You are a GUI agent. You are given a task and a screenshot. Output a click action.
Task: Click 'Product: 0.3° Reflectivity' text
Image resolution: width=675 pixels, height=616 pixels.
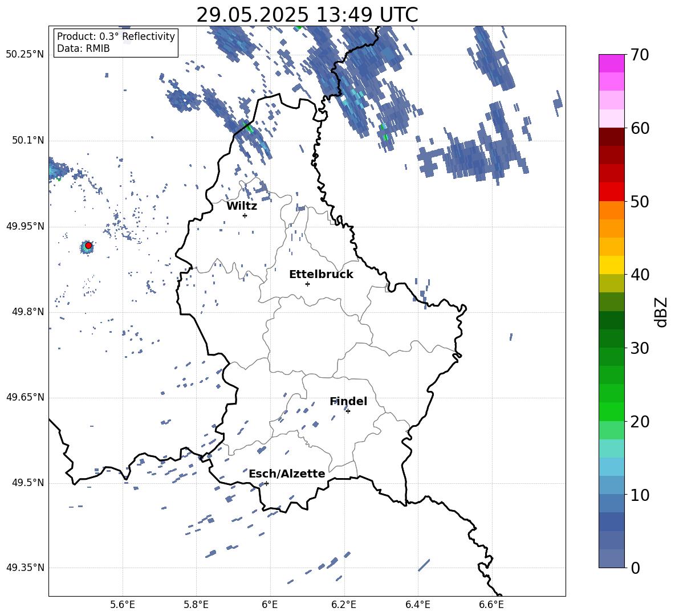116,36
